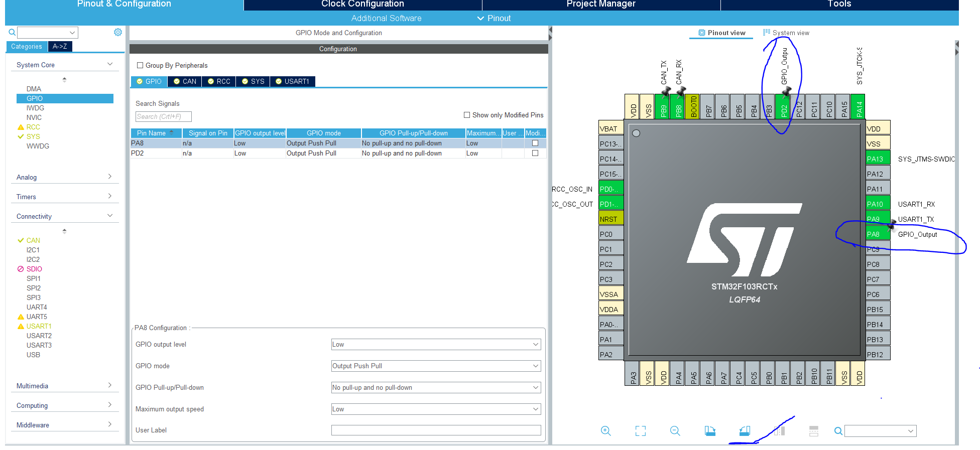Viewport: 980px width, 450px height.
Task: Open GPIO Pull-up/Pull-down dropdown
Action: [436, 387]
